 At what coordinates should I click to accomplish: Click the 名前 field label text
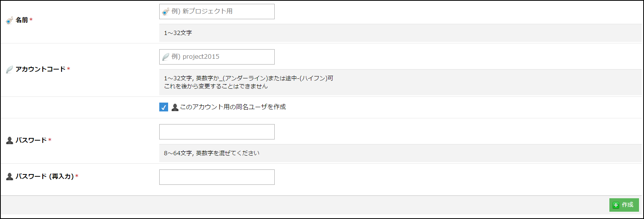point(22,20)
